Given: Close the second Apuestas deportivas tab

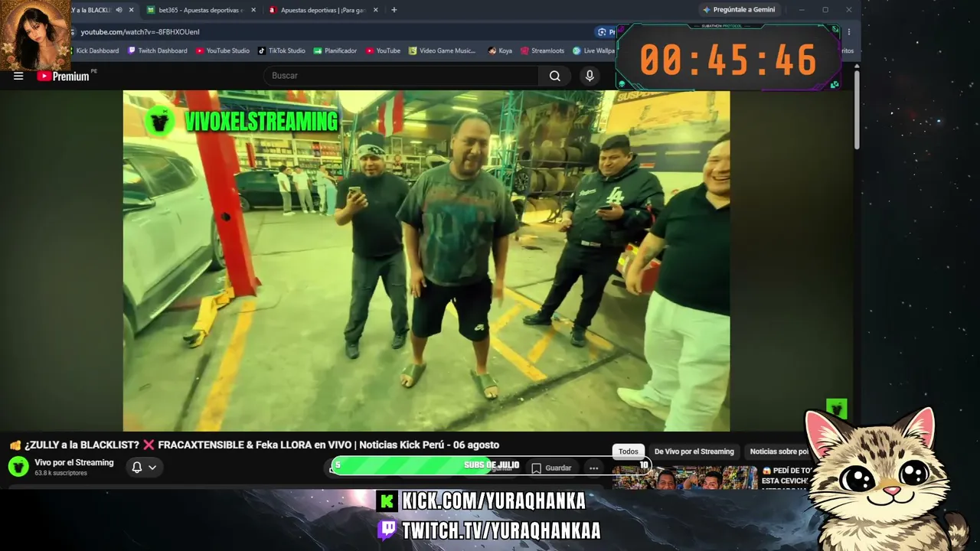Looking at the screenshot, I should pos(375,10).
